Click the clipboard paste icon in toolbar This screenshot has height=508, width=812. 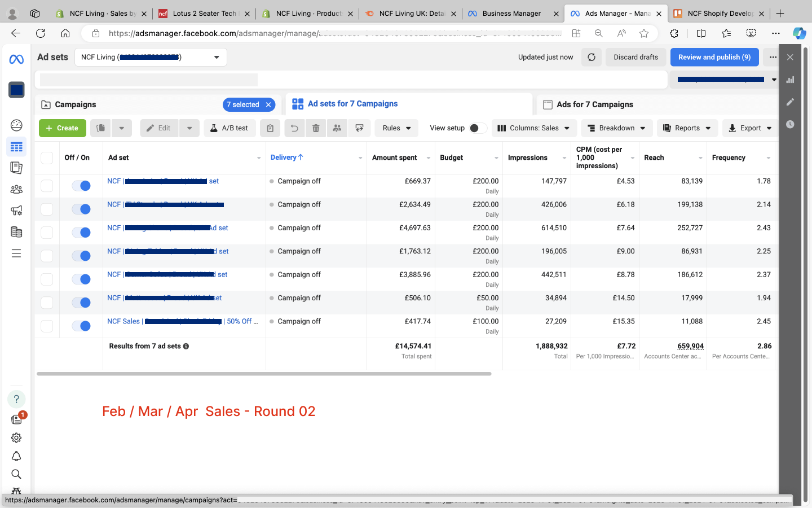click(270, 128)
